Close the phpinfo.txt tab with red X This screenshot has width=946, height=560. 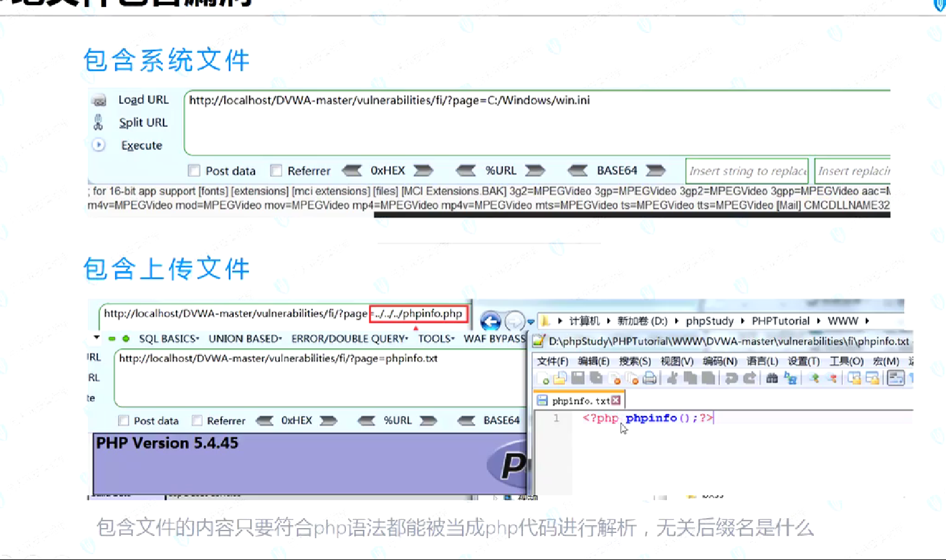(616, 400)
